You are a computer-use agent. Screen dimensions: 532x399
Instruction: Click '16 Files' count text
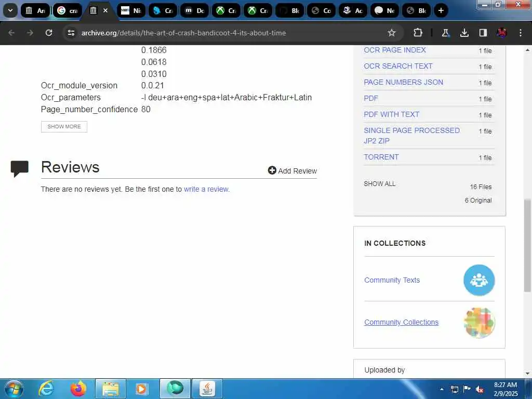pyautogui.click(x=481, y=187)
